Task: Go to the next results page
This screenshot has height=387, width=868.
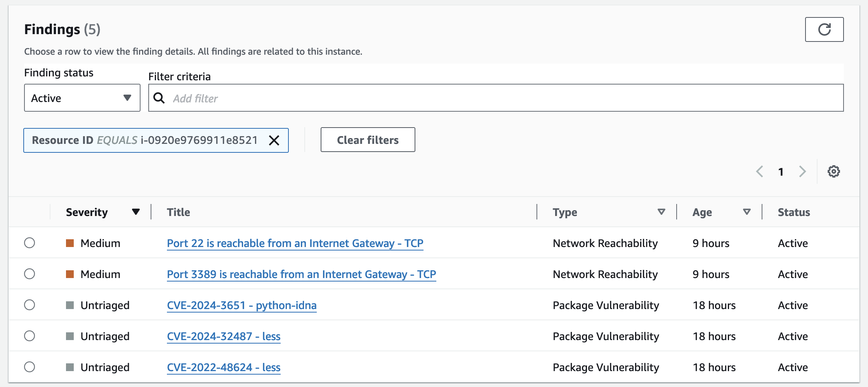Action: point(802,171)
